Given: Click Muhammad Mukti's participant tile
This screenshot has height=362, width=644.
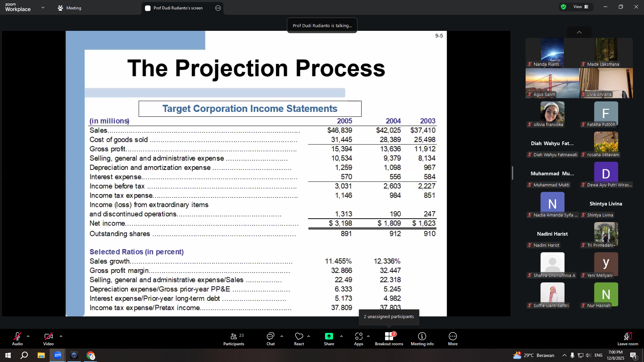Looking at the screenshot, I should point(552,174).
